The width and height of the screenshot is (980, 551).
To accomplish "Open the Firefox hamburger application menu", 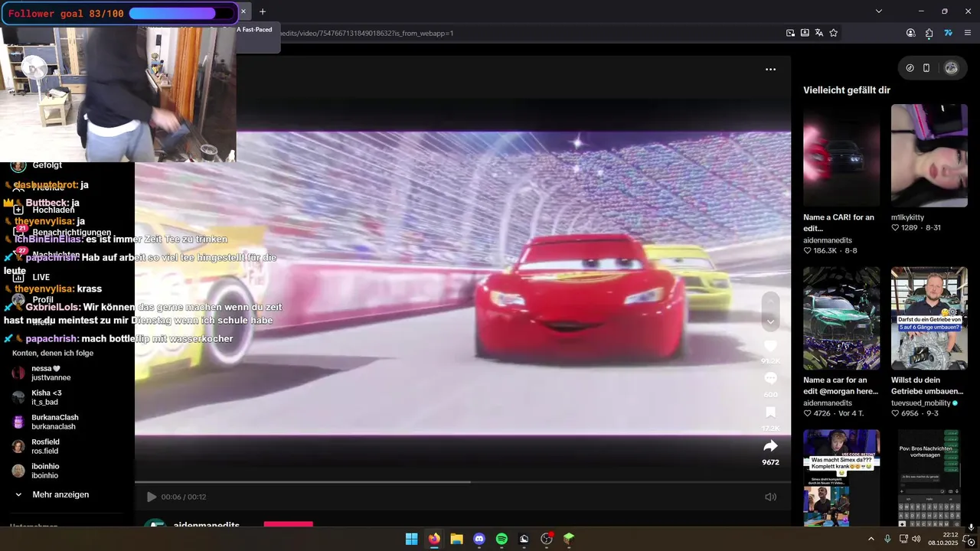I will (968, 33).
